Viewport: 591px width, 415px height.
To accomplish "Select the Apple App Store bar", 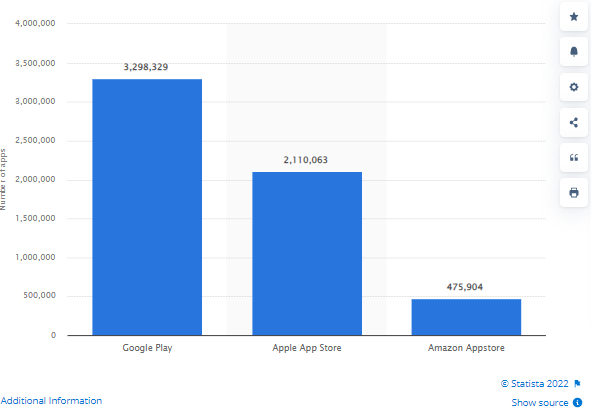I will tap(307, 253).
